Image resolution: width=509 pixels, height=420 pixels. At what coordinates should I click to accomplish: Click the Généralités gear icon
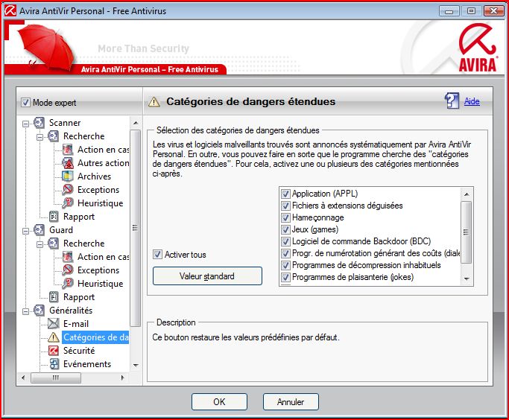click(x=39, y=310)
